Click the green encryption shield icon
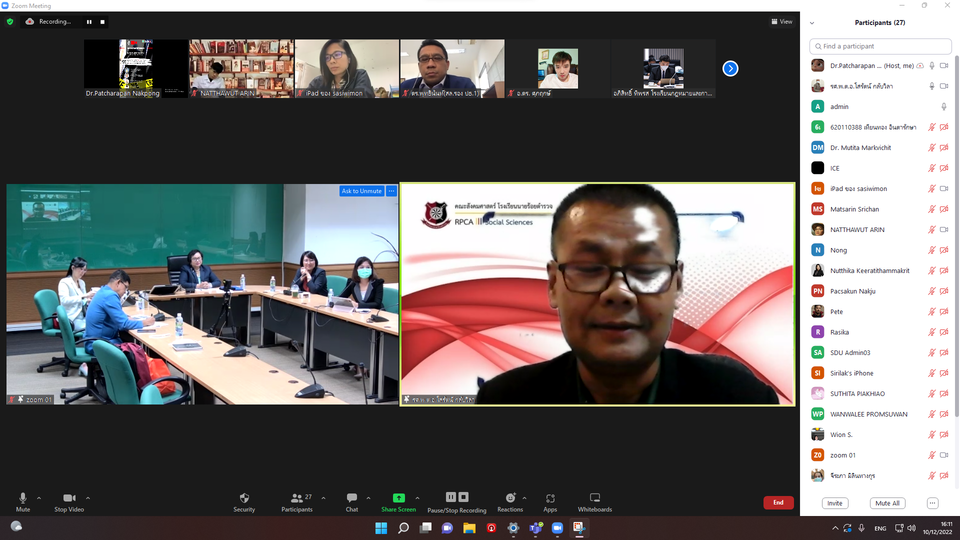 pos(11,21)
